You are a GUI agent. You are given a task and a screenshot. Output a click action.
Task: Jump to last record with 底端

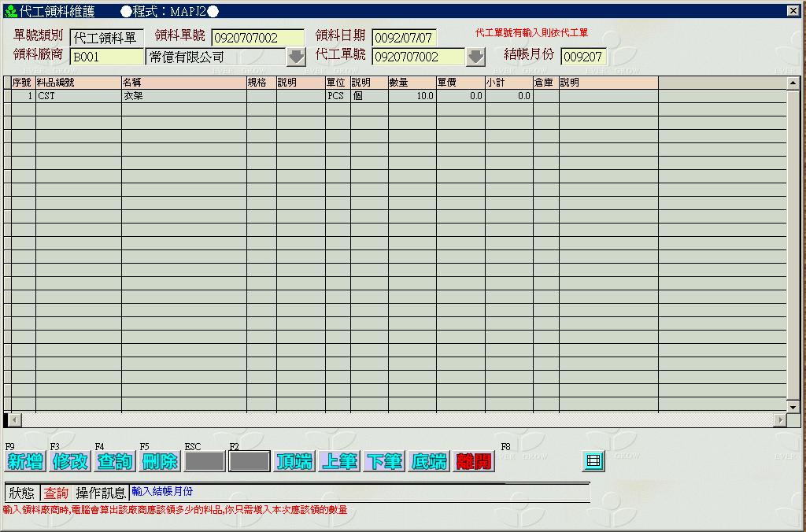[x=429, y=462]
